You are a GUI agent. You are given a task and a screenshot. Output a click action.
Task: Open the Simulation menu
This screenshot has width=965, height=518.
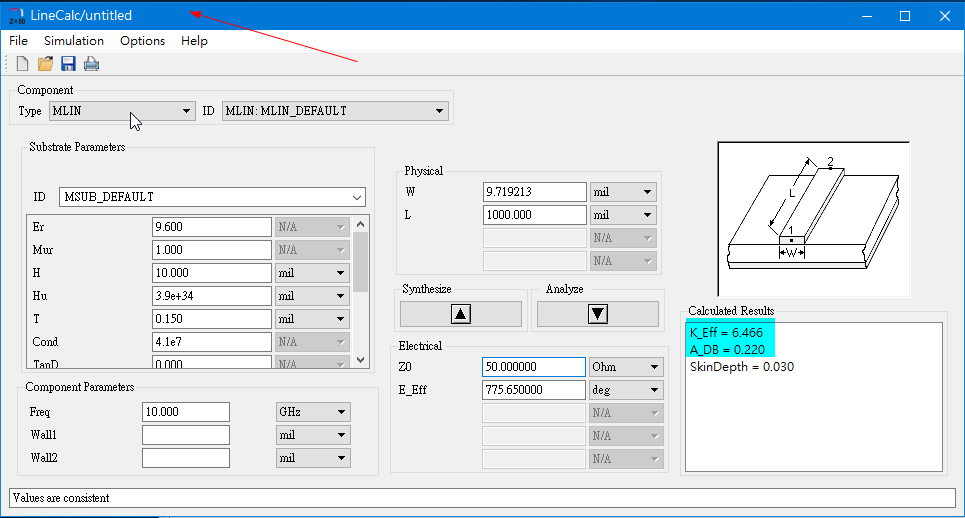click(x=74, y=41)
